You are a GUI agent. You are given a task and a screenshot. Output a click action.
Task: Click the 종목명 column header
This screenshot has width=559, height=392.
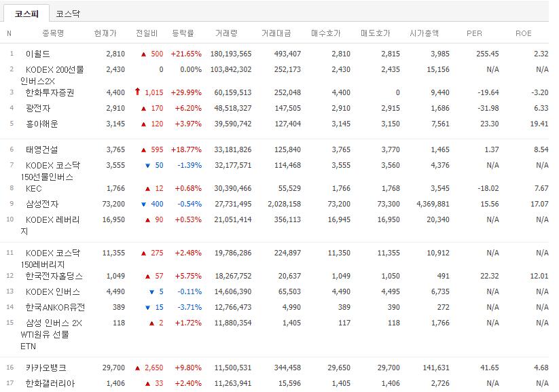tap(53, 33)
